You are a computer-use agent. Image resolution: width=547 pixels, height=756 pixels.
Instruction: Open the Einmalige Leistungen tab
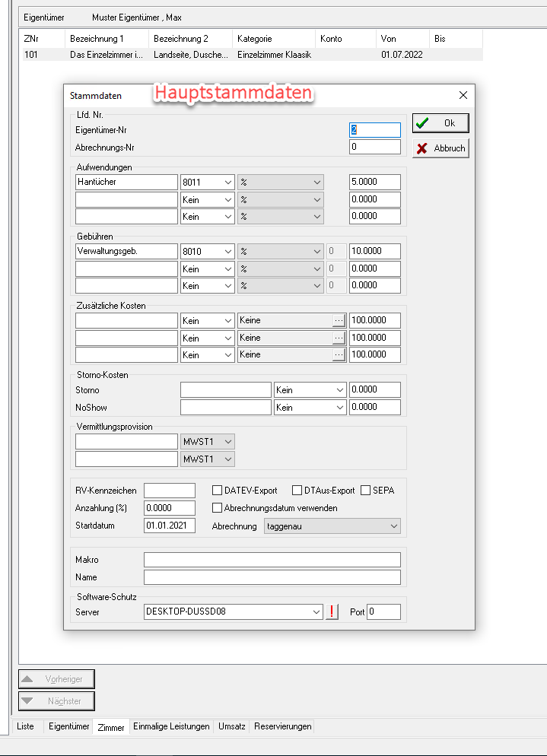coord(171,726)
